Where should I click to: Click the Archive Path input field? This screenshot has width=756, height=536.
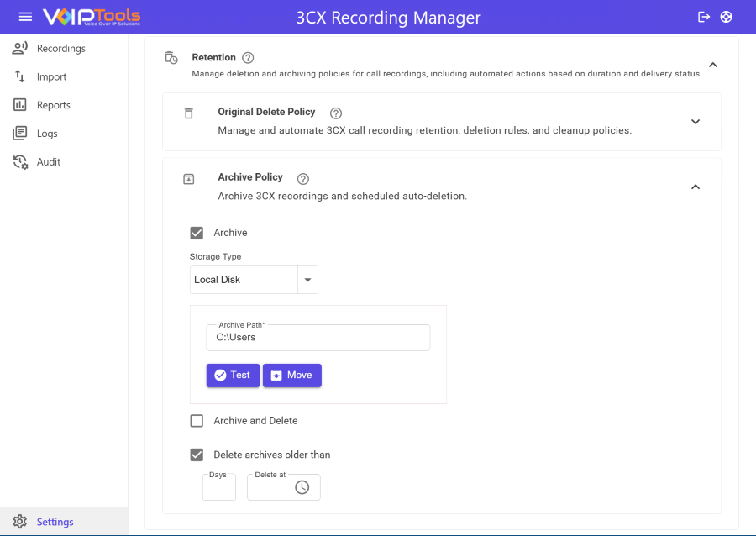tap(318, 338)
